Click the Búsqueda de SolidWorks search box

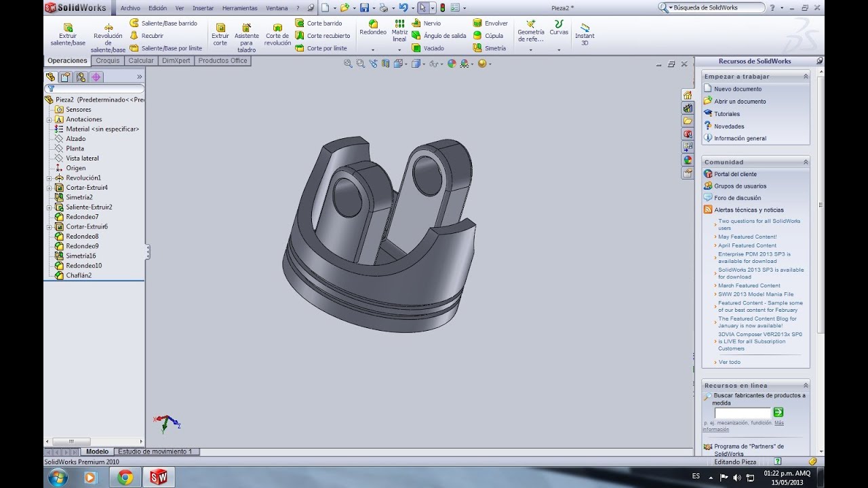point(711,7)
